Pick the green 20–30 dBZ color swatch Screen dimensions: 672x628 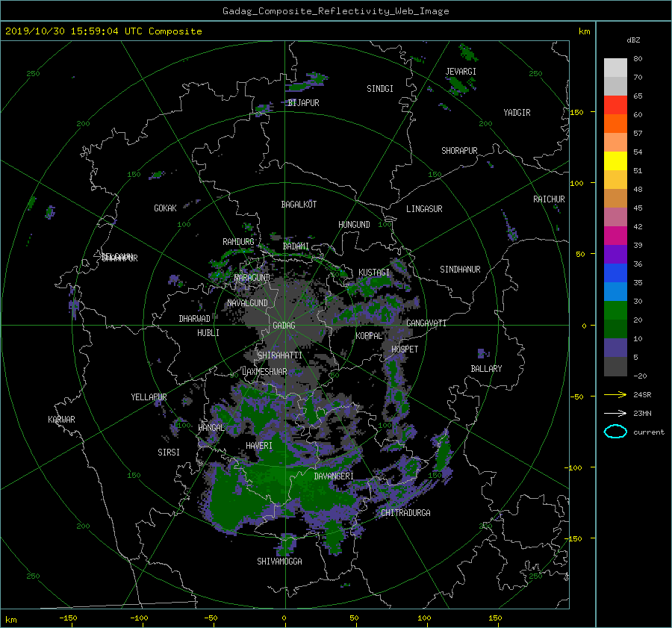[615, 311]
